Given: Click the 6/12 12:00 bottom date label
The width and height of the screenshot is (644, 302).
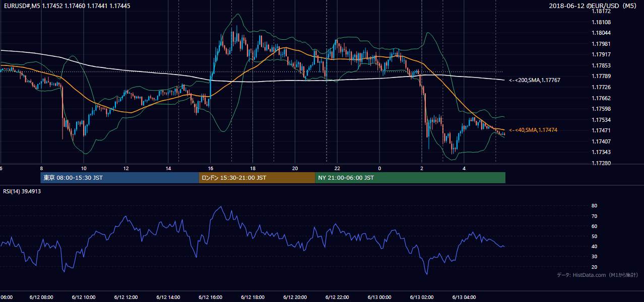Looking at the screenshot, I should (126, 297).
